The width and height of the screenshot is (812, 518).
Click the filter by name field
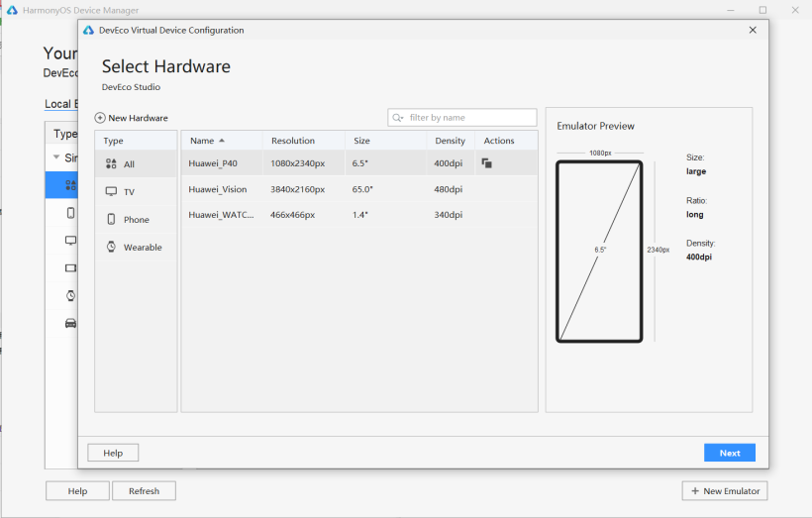461,118
